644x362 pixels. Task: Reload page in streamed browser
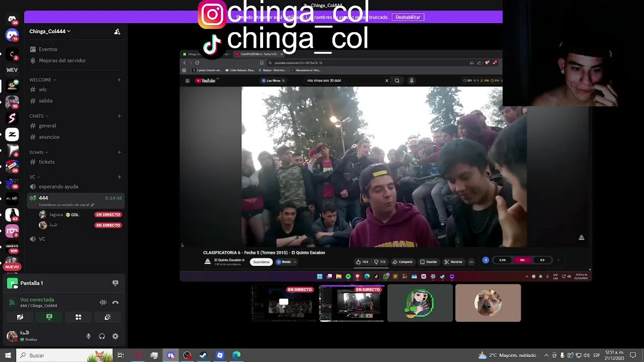(x=197, y=63)
